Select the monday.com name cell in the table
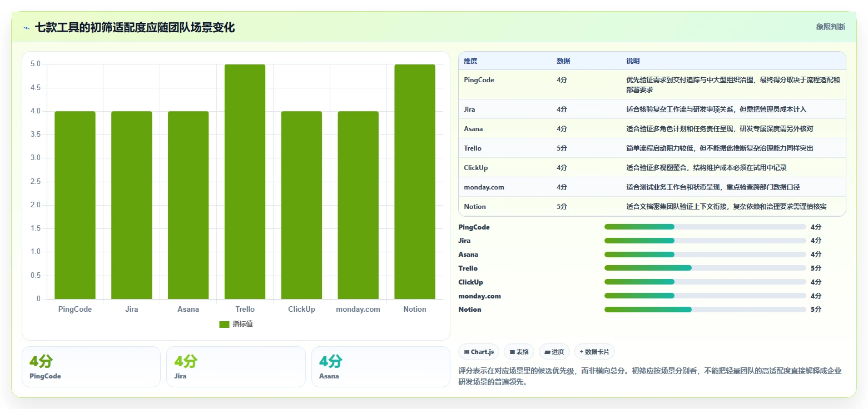Viewport: 868px width, 409px height. pos(484,187)
